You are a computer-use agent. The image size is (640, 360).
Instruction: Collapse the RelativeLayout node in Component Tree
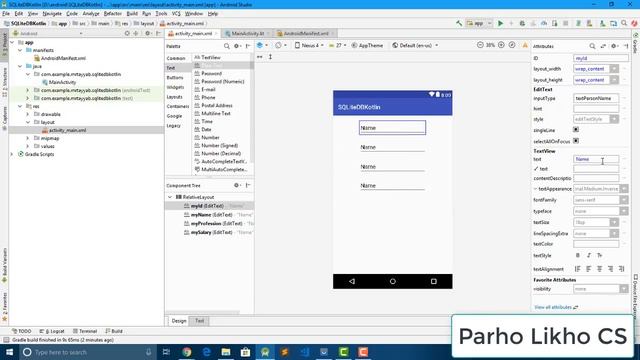pyautogui.click(x=170, y=197)
